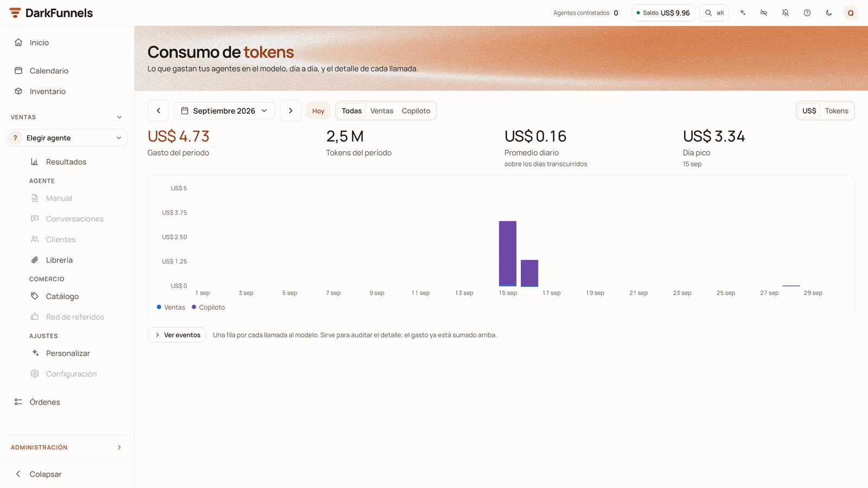Go to the next month
Screen dimensions: 868x488
(x=291, y=111)
